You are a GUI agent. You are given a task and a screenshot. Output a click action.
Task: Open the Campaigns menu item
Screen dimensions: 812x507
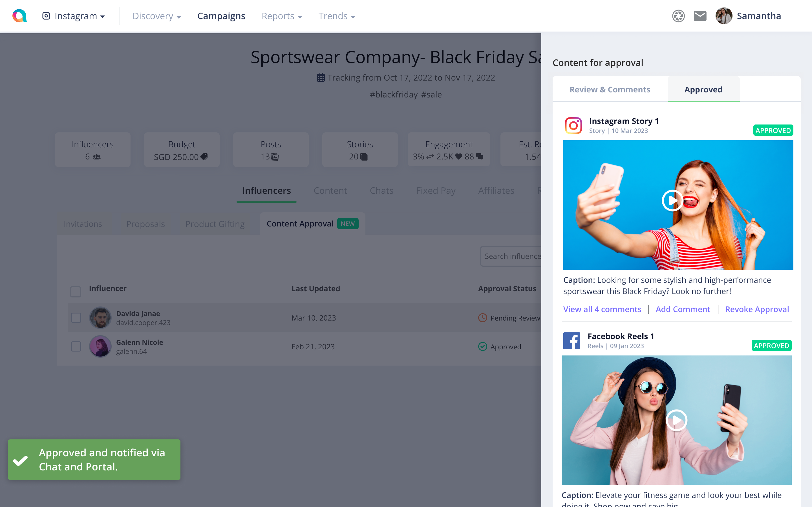coord(221,16)
